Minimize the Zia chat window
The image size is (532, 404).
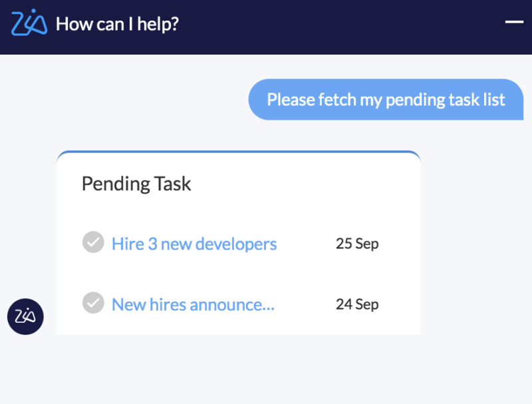tap(514, 22)
